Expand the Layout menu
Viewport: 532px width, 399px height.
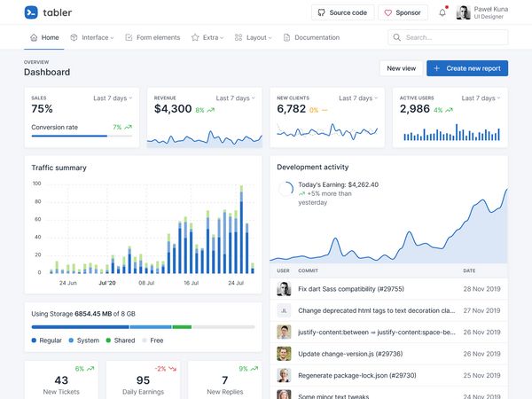pos(254,37)
